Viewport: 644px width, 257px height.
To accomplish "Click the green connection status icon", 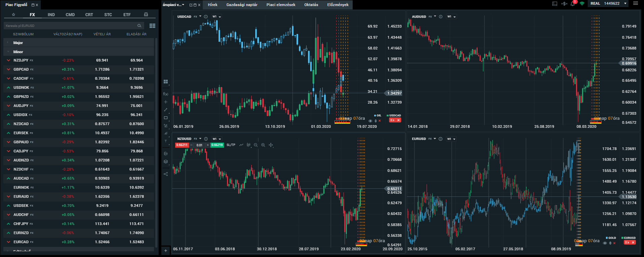I will tap(582, 4).
